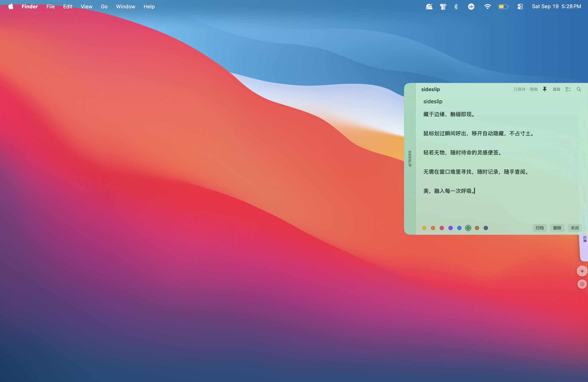Viewport: 588px width, 382px height.
Task: Open the Go menu
Action: pos(104,7)
